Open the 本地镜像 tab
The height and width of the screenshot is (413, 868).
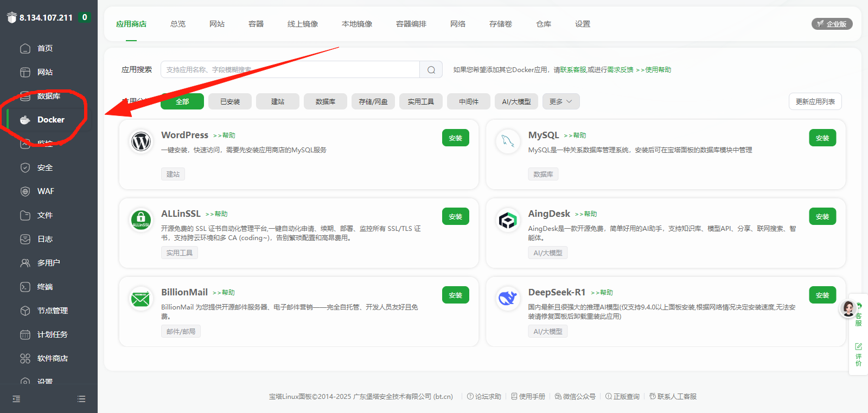coord(357,24)
